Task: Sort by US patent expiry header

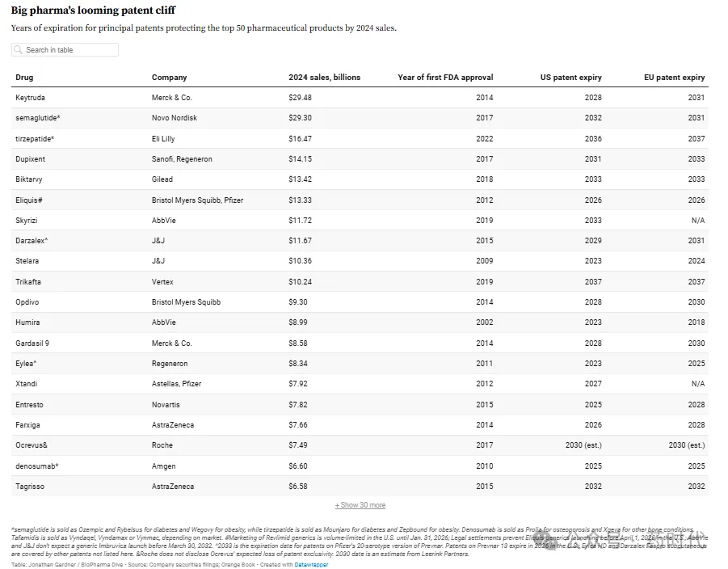Action: pyautogui.click(x=570, y=78)
